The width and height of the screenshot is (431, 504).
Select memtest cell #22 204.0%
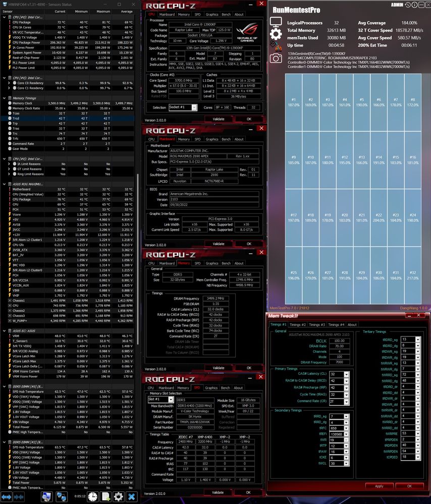coord(379,217)
